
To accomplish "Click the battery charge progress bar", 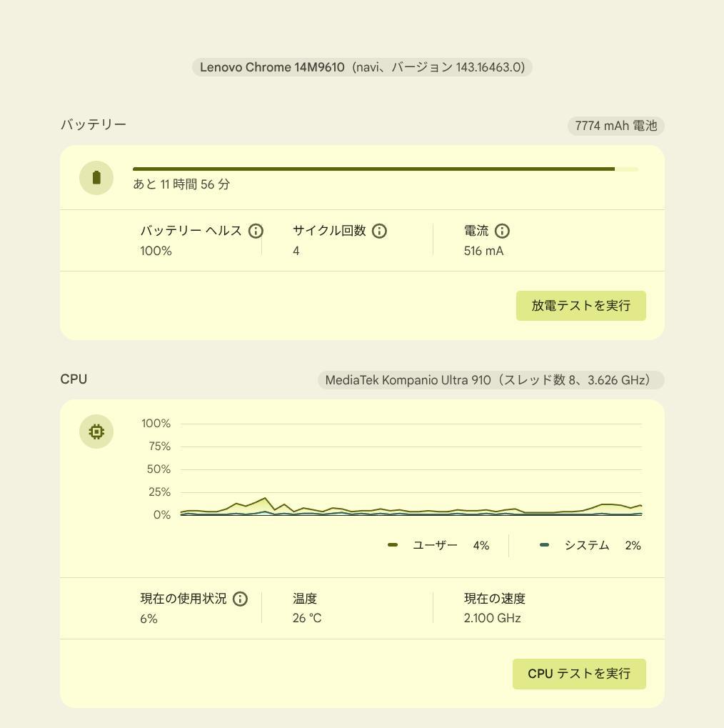I will 385,169.
